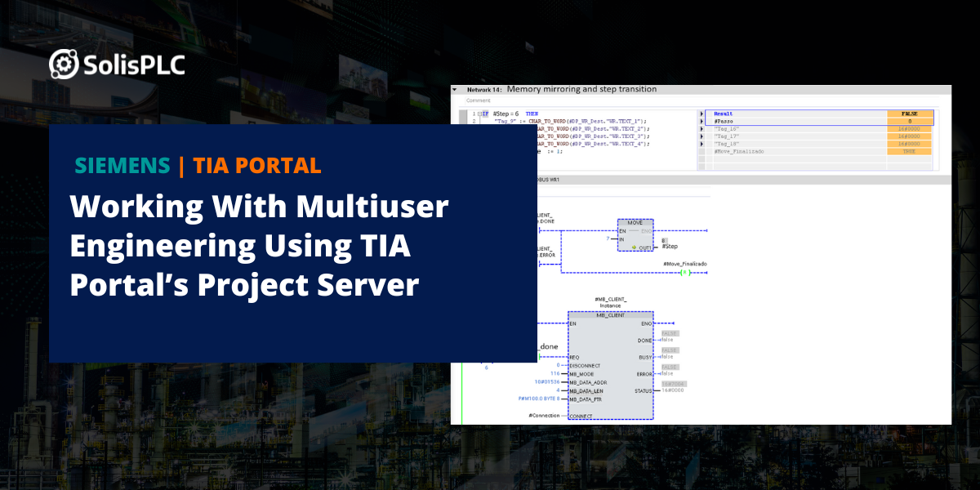Click the green add-output icon on the MOVE block
Viewport: 980px width, 490px height.
point(634,247)
